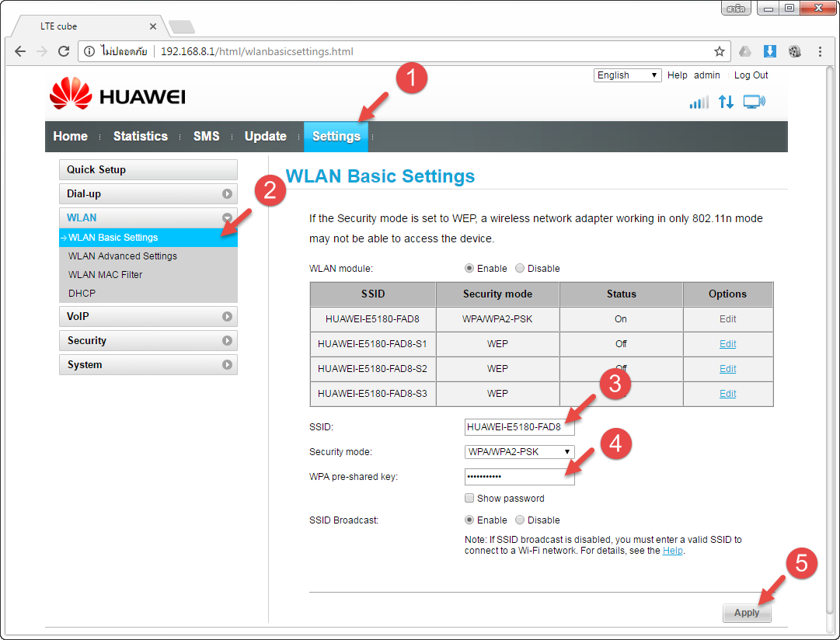Open the Home tab

point(70,136)
